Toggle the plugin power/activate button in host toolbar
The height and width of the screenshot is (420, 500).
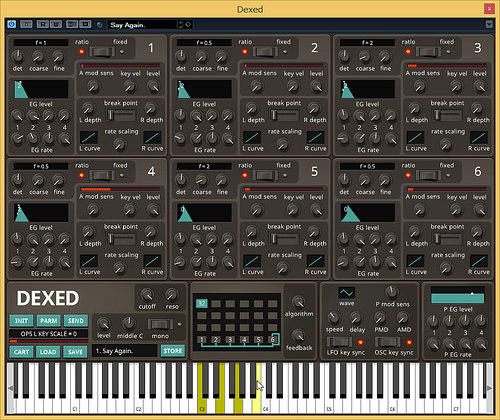[x=12, y=25]
